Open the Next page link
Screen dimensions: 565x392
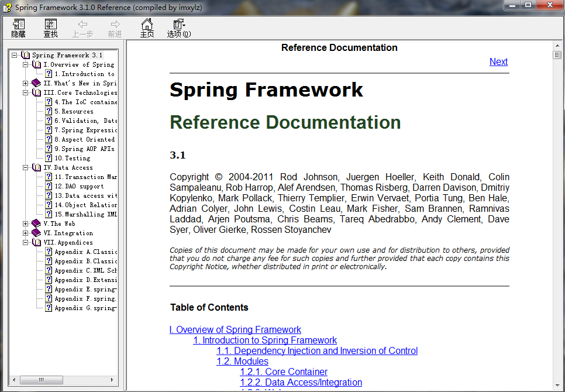498,61
